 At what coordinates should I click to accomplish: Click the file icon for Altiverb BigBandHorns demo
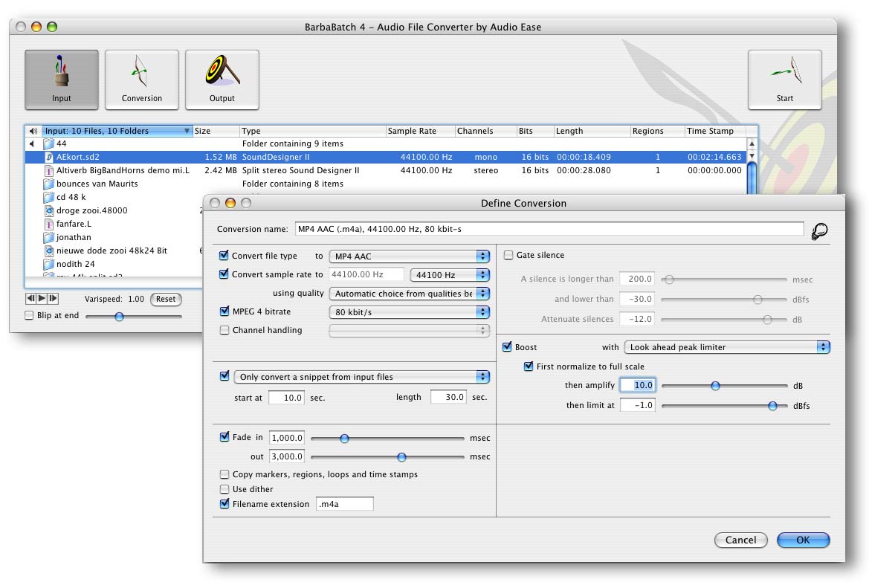(49, 171)
